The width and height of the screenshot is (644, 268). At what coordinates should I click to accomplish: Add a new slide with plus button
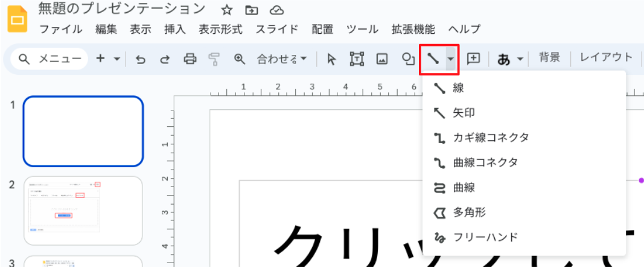coord(101,59)
